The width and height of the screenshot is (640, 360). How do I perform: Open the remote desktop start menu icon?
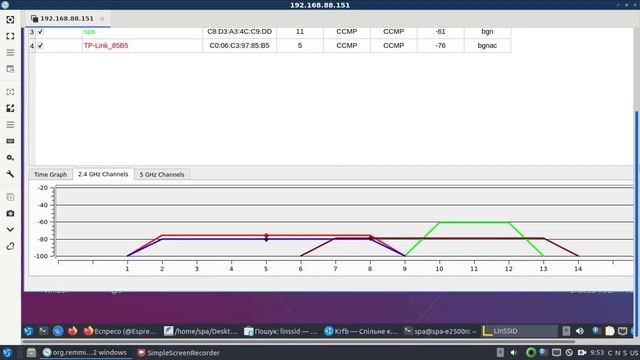[28, 331]
